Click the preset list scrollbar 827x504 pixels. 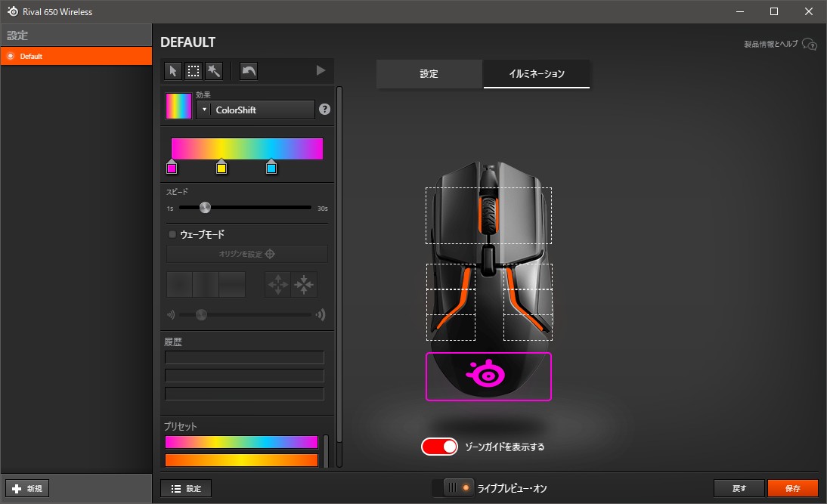coord(326,451)
